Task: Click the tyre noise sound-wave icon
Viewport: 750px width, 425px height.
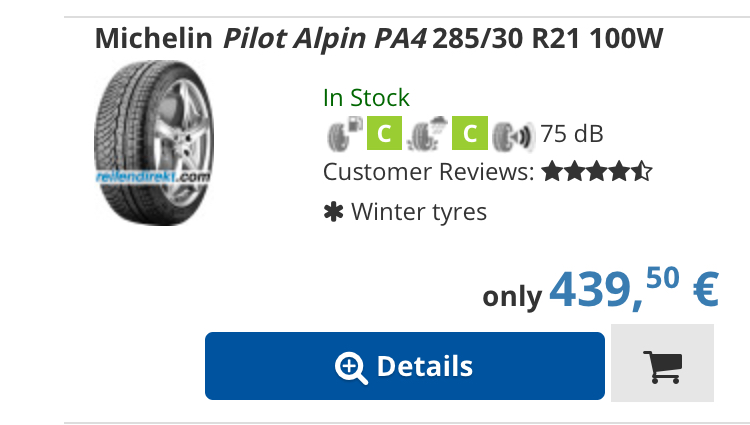Action: [x=515, y=133]
